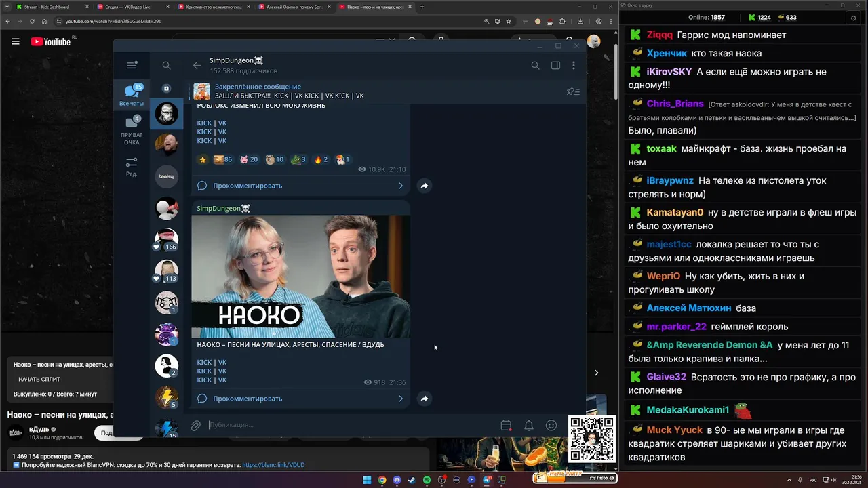
Task: Expand the next arrow beside split panel
Action: pyautogui.click(x=596, y=373)
